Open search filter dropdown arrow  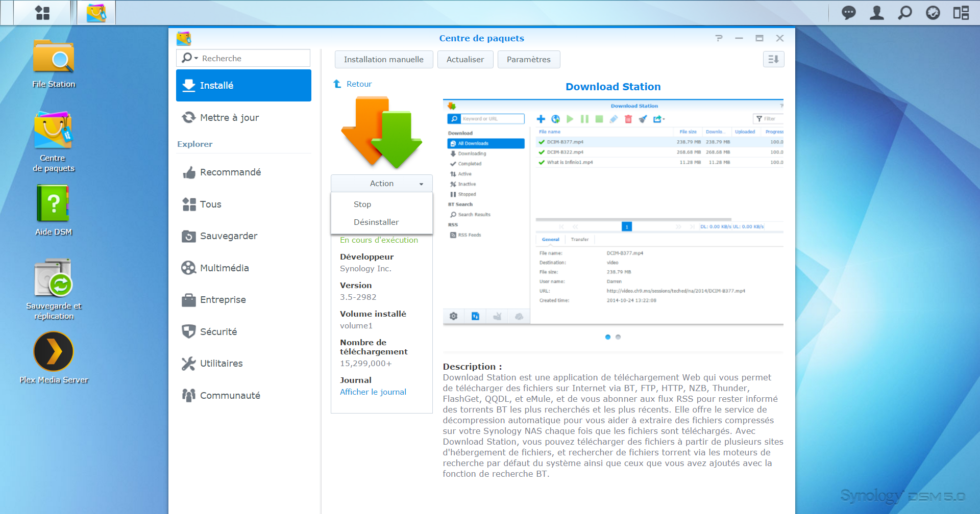[196, 58]
